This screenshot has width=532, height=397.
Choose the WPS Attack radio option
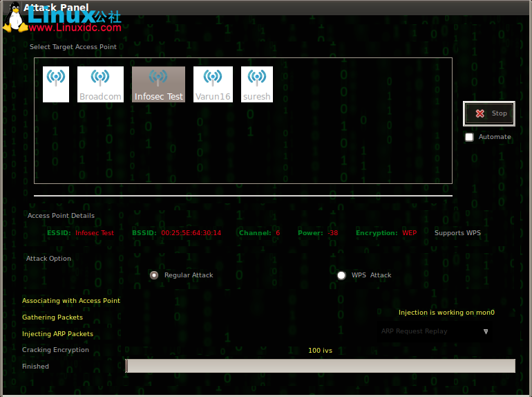[341, 275]
